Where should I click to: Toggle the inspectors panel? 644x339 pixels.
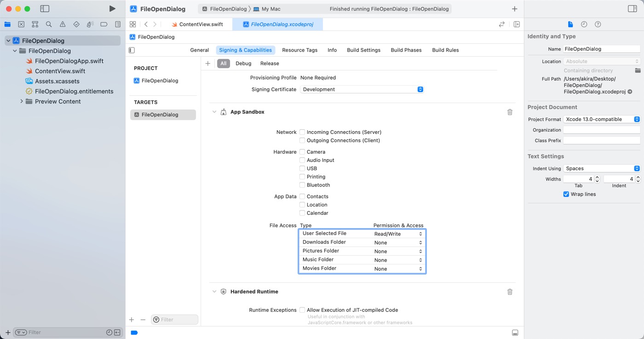pyautogui.click(x=632, y=9)
